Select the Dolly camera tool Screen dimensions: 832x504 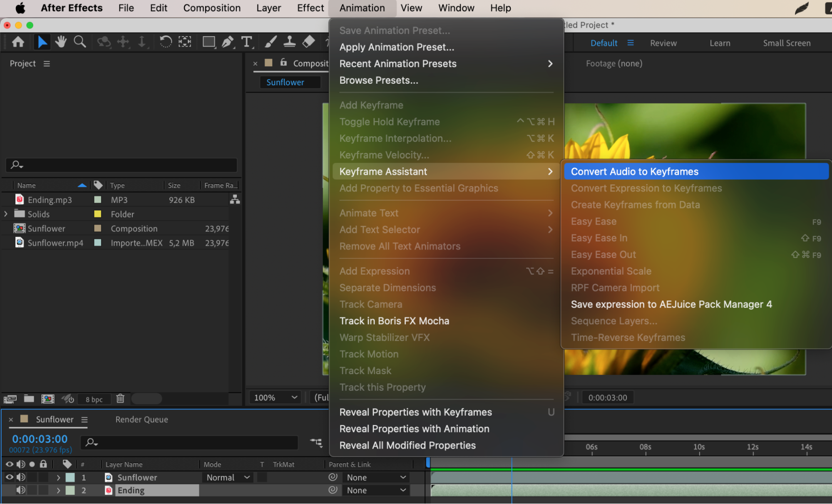[x=142, y=42]
